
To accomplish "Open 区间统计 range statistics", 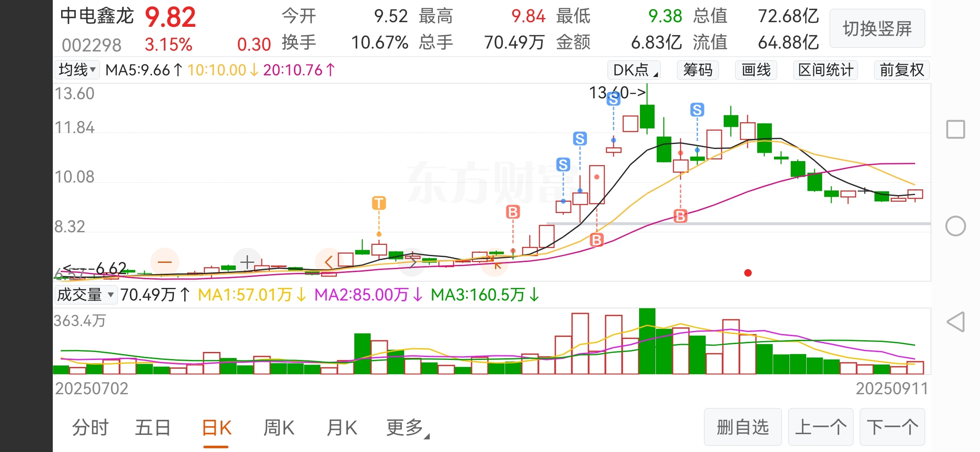I will 825,70.
